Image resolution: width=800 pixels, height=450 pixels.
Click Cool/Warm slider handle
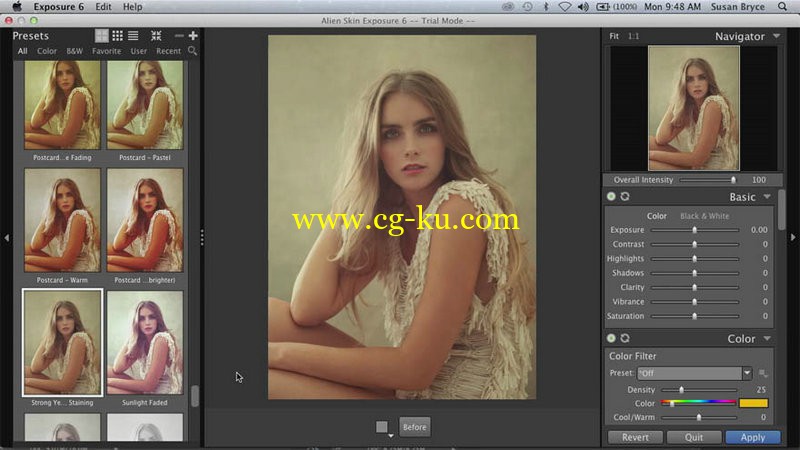[699, 417]
